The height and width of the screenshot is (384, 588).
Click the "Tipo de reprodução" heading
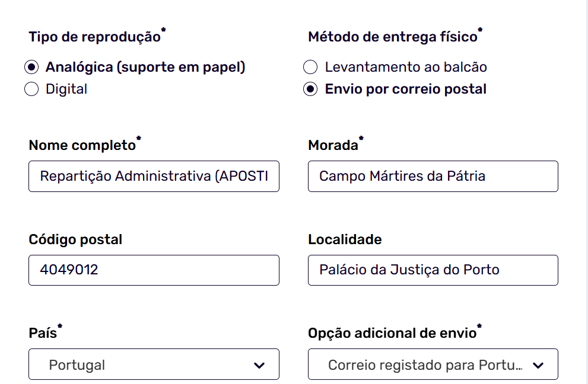click(x=94, y=37)
